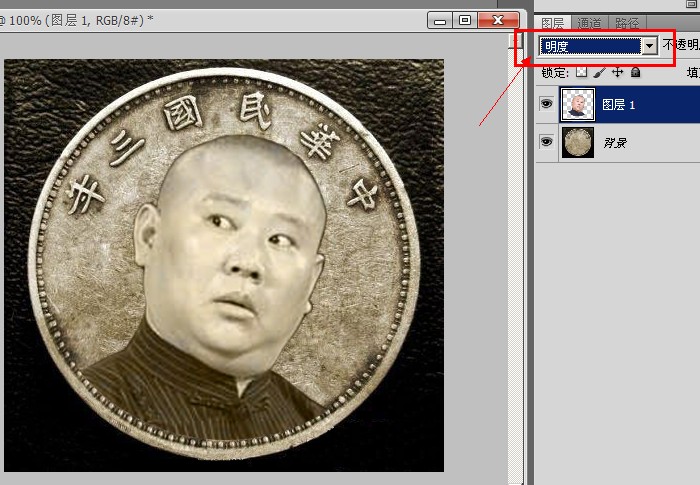Click the document's vertical scrollbar
700x485 pixels.
point(516,259)
